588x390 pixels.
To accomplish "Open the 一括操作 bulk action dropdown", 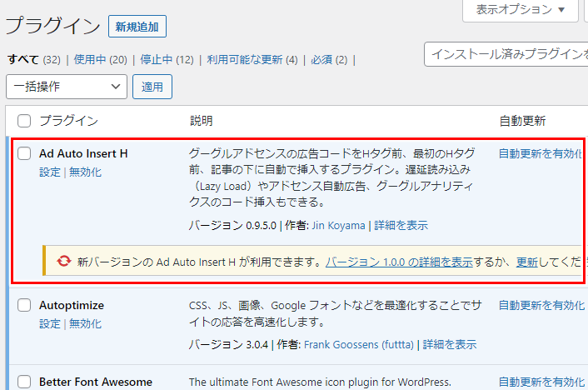I will (x=67, y=87).
